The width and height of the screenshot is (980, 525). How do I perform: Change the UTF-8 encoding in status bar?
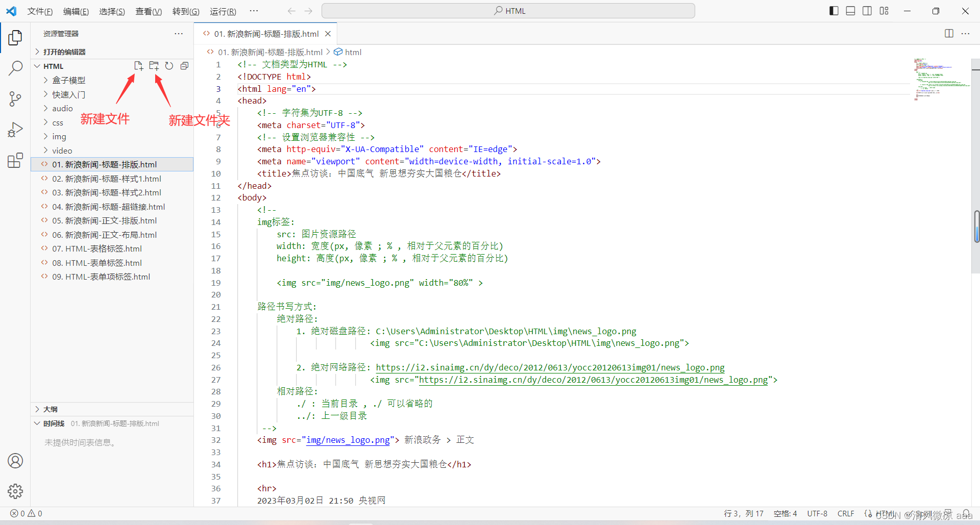click(817, 514)
